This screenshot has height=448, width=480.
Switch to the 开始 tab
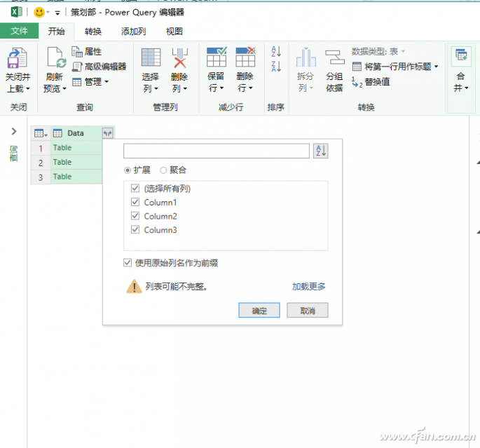click(56, 32)
